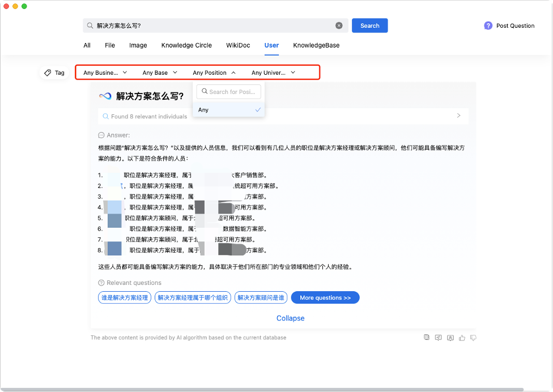The height and width of the screenshot is (392, 553).
Task: Open the Any University filter dropdown
Action: coord(273,73)
